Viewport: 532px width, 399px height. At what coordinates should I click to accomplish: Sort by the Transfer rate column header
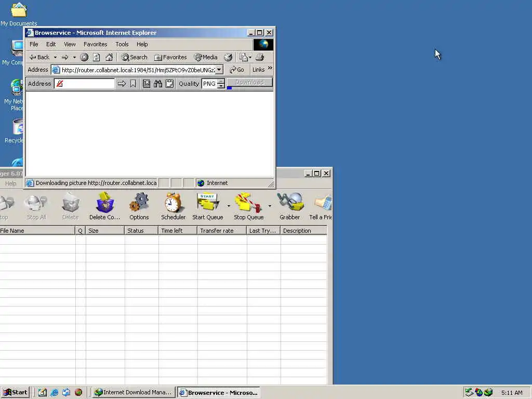222,230
